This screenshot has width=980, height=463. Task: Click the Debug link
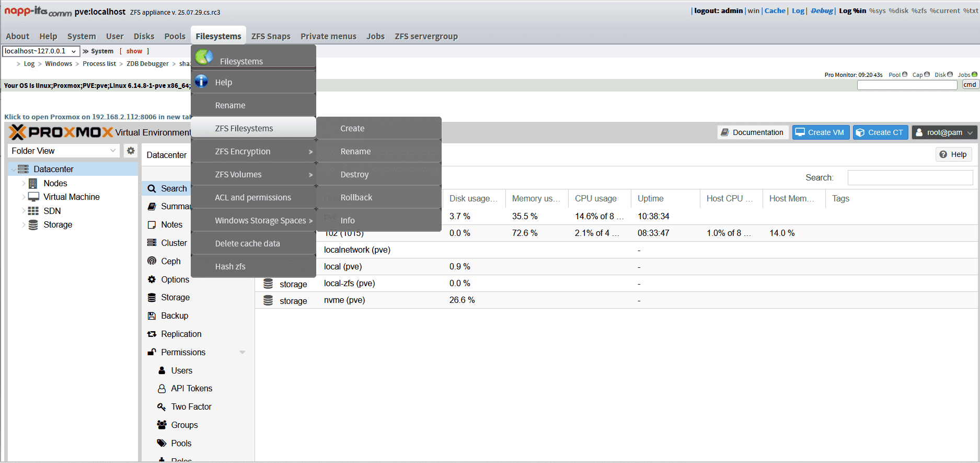tap(822, 10)
